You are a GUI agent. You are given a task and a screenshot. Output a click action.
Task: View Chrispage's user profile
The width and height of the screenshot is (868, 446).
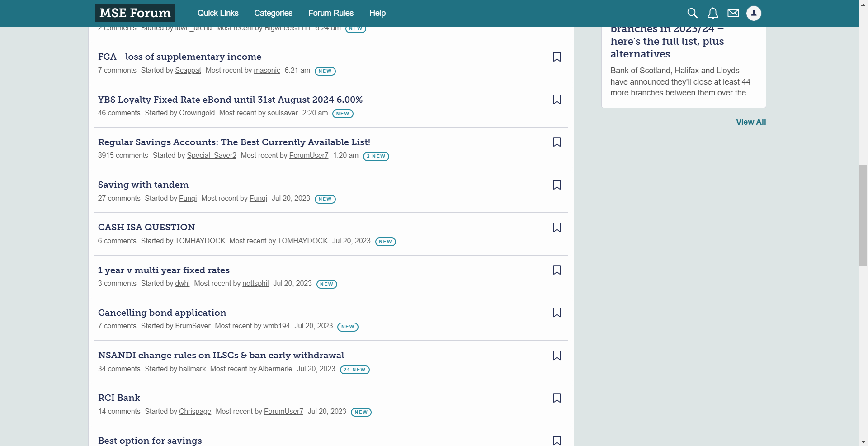(x=195, y=412)
